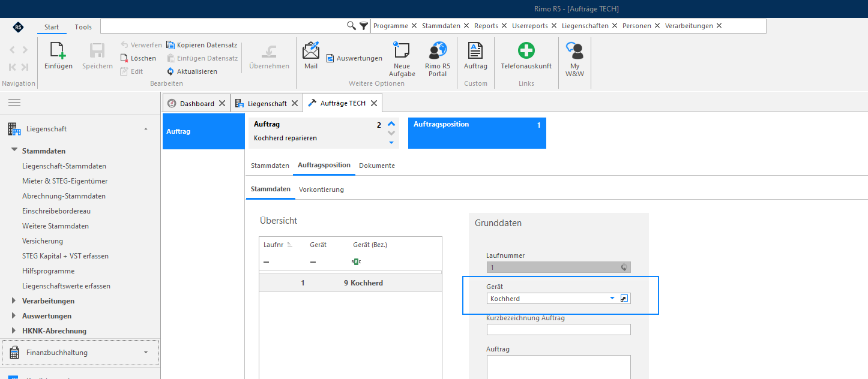
Task: Open the My W&W icon
Action: (574, 50)
